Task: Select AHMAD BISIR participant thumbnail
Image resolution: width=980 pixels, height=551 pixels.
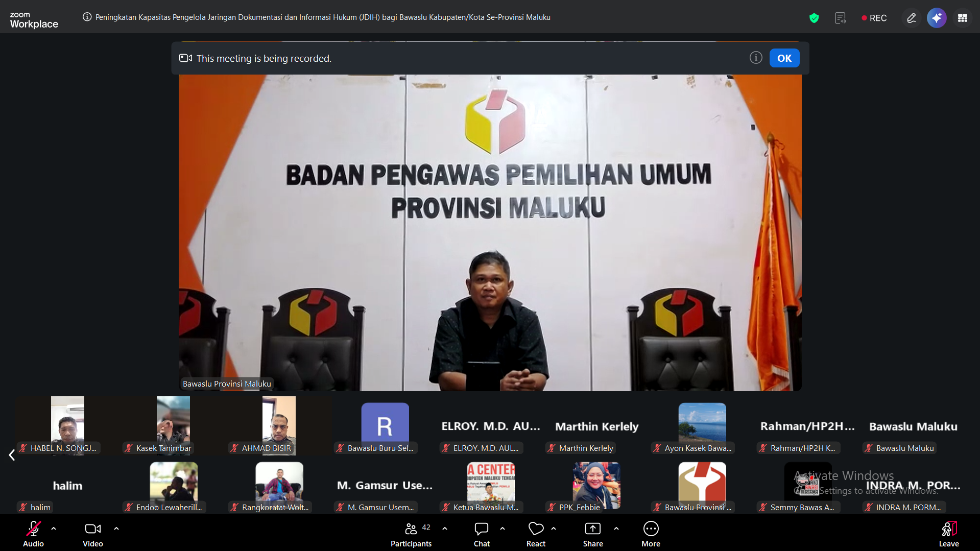Action: coord(279,425)
